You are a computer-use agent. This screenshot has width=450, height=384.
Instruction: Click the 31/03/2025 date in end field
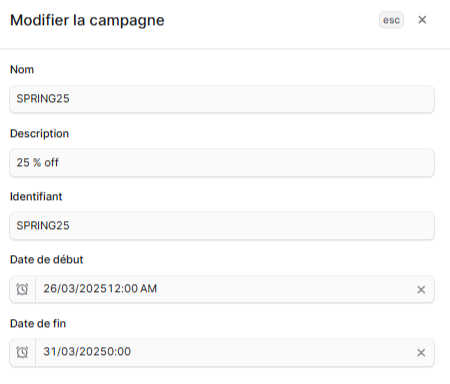[x=75, y=352]
